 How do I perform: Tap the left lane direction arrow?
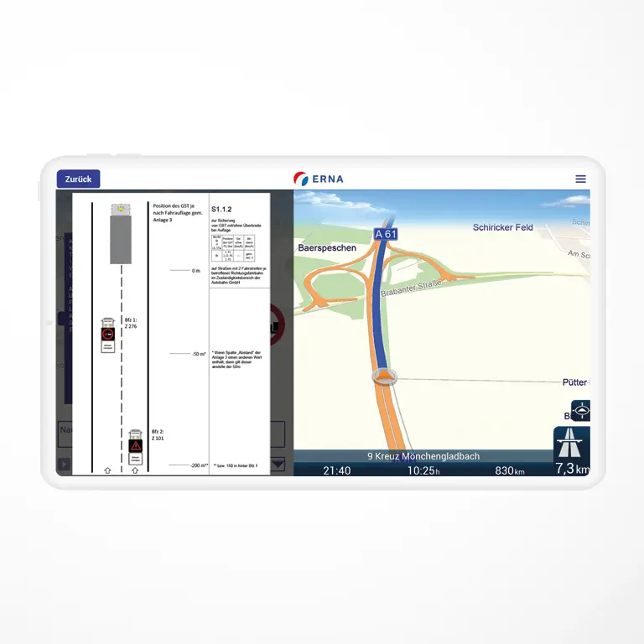(x=107, y=470)
